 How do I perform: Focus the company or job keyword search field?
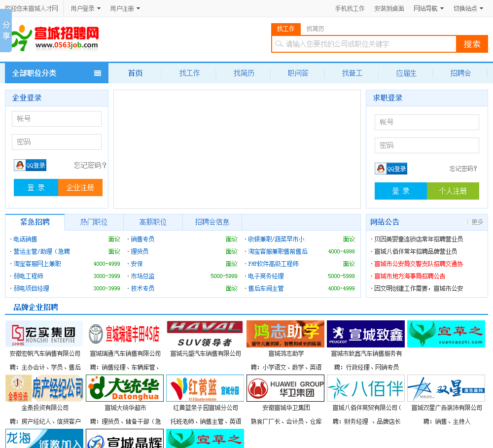pyautogui.click(x=364, y=44)
